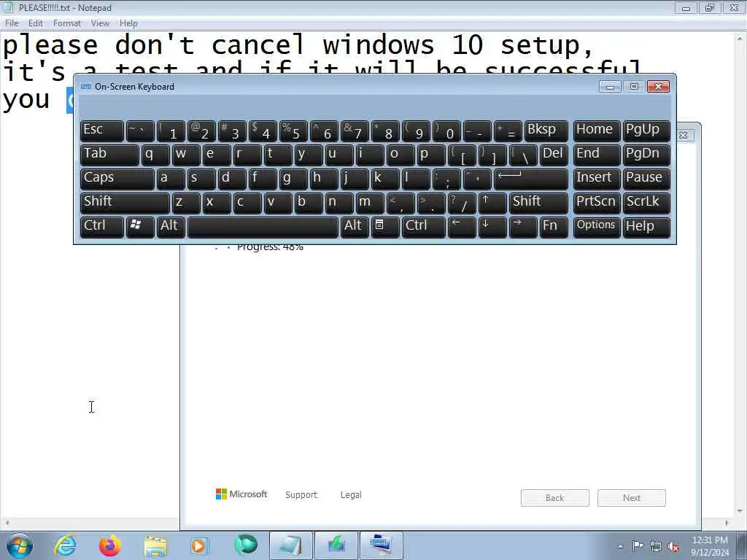Image resolution: width=747 pixels, height=560 pixels.
Task: Open the Format menu in Notepad
Action: coord(66,23)
